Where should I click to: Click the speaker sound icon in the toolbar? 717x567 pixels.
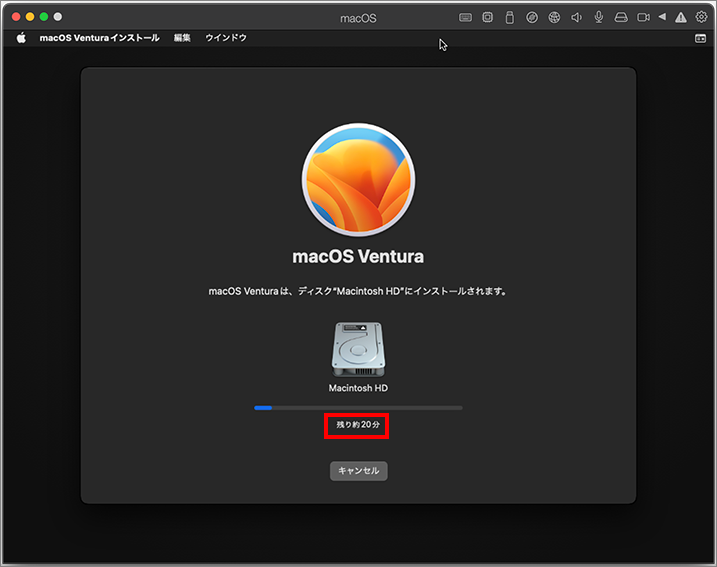coord(576,17)
